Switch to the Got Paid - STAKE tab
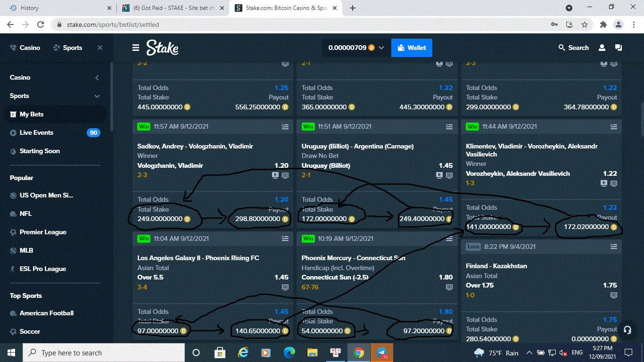 point(173,8)
